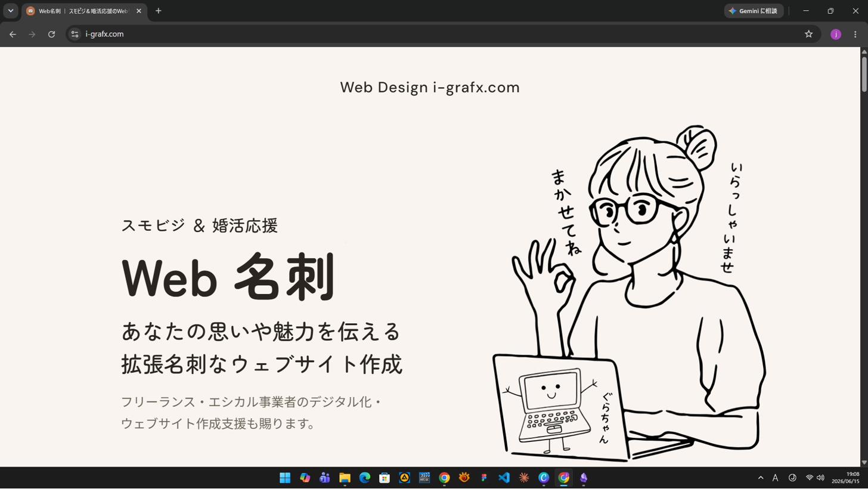Open Microsoft Store from the taskbar

tap(385, 478)
